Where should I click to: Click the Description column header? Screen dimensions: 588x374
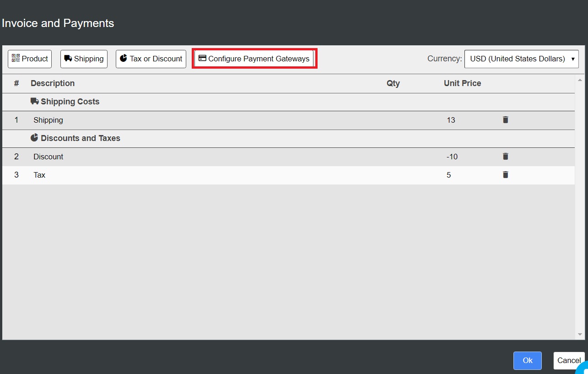tap(53, 83)
